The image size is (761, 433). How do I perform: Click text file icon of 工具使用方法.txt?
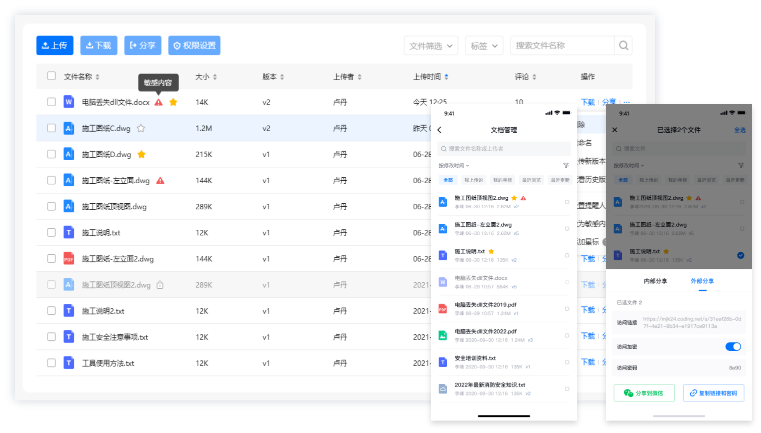point(69,363)
